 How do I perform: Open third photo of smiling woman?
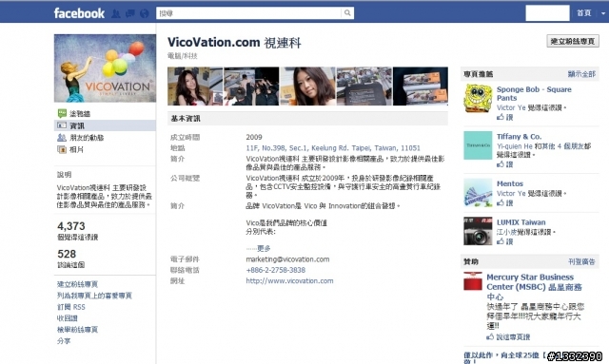coord(307,86)
